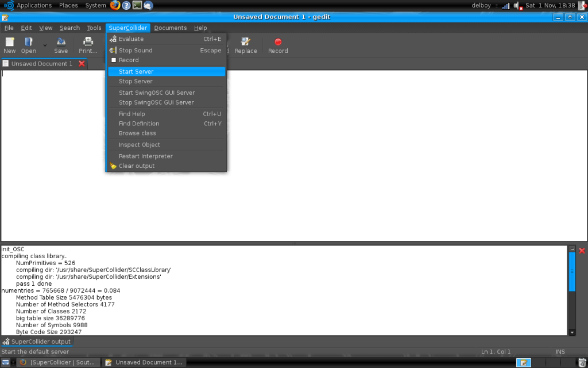Select Stop Sound in the menu

(167, 51)
